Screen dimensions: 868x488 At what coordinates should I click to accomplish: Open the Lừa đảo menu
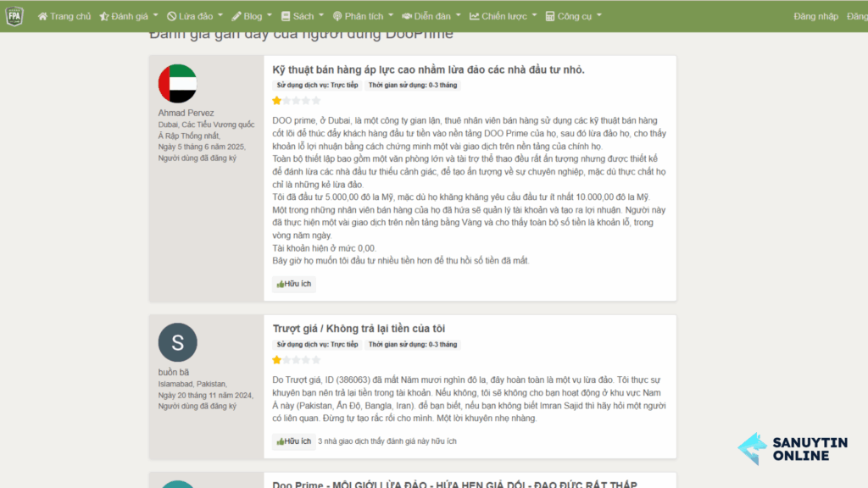coord(195,17)
